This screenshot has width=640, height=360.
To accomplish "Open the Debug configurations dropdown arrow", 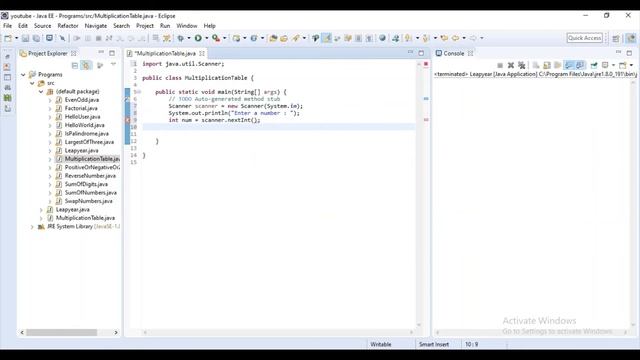I will (189, 38).
